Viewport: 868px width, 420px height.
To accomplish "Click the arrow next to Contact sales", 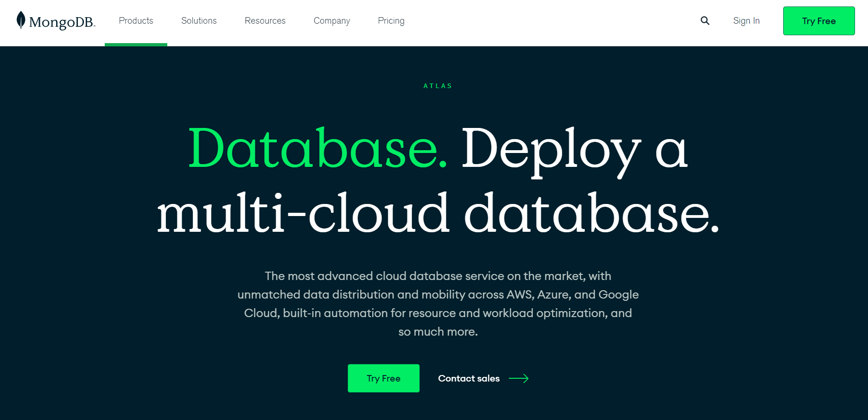I will (x=519, y=379).
